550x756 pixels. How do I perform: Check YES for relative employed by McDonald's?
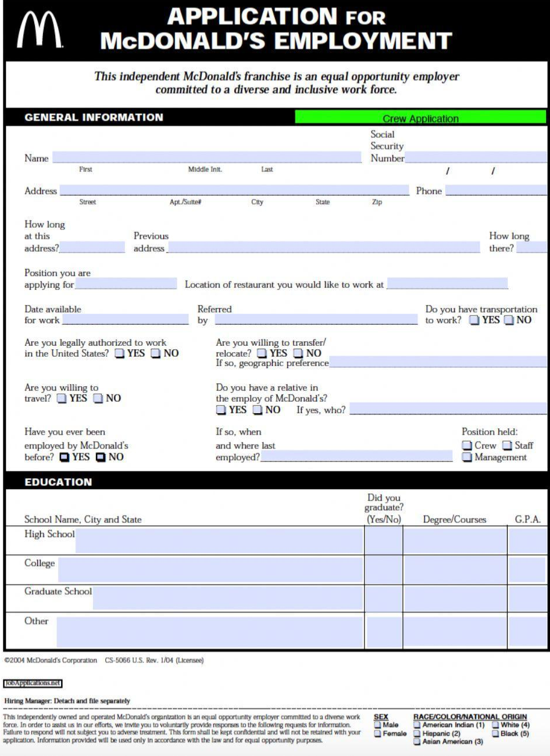(221, 410)
